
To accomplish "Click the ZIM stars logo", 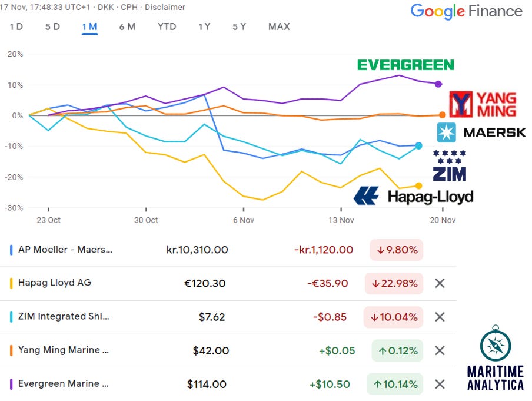I will [x=450, y=165].
